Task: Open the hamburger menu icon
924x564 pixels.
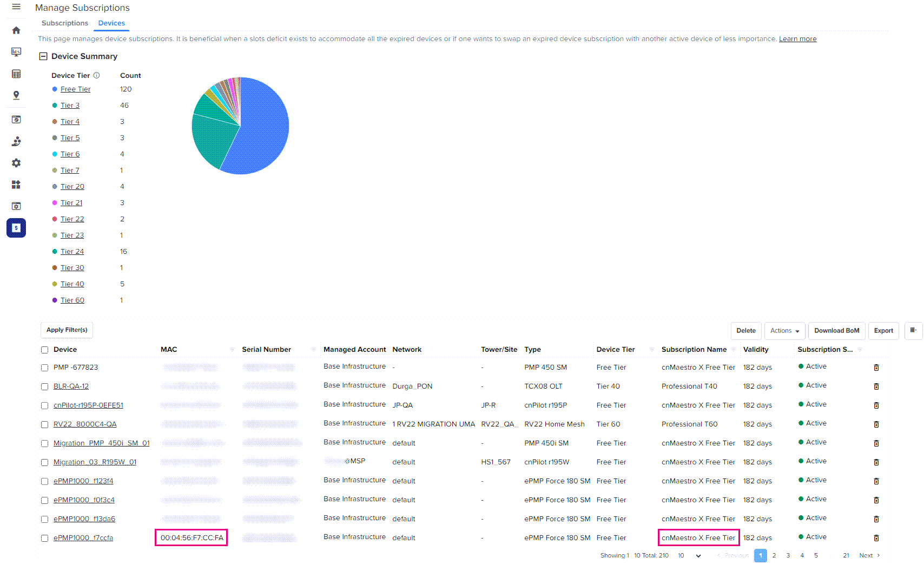Action: 16,7
